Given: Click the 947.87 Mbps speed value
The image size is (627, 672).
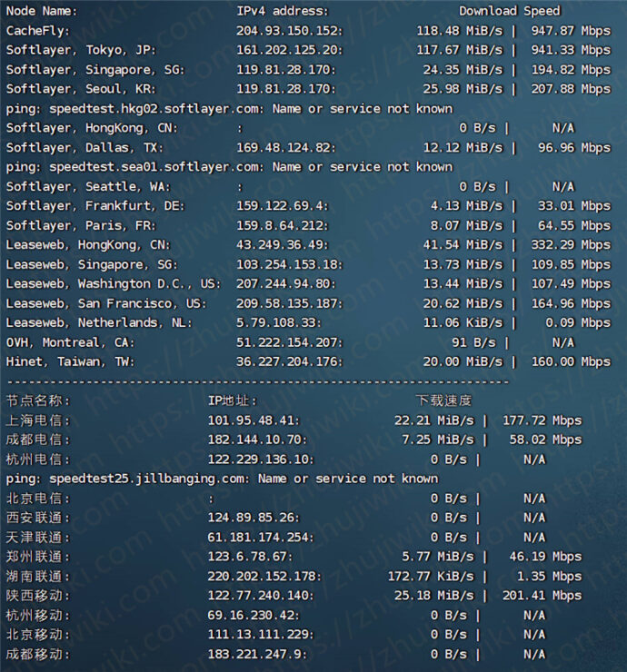Looking at the screenshot, I should [571, 31].
